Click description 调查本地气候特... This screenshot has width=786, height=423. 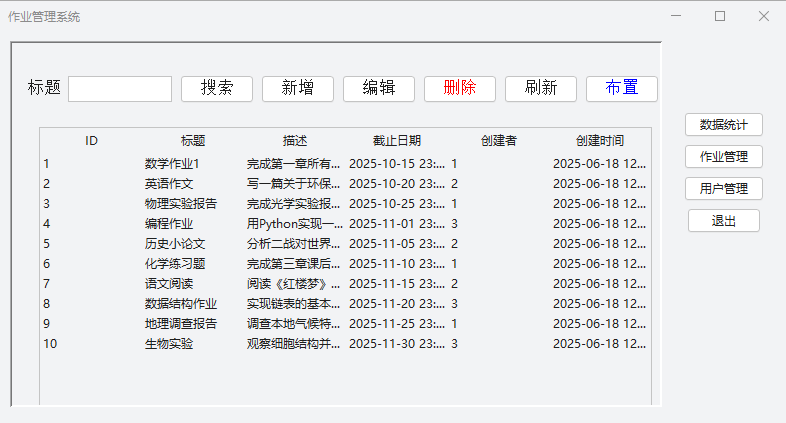click(x=293, y=324)
